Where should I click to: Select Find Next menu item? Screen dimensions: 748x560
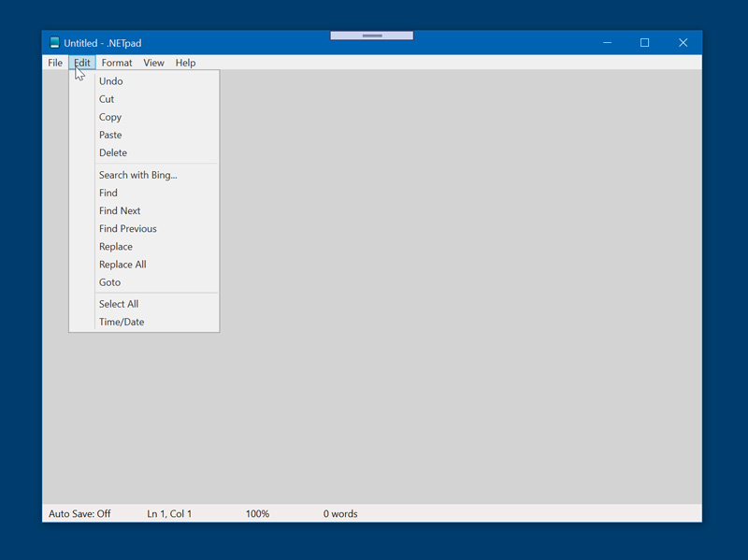click(x=120, y=210)
